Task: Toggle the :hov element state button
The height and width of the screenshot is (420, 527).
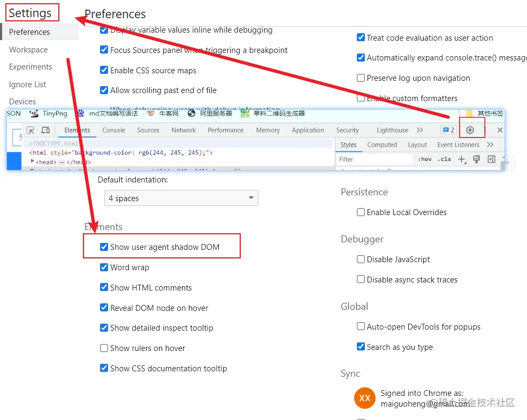Action: point(425,159)
